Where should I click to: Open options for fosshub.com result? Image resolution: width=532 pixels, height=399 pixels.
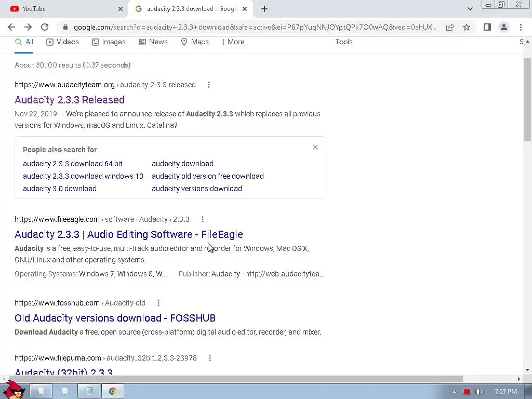point(158,303)
